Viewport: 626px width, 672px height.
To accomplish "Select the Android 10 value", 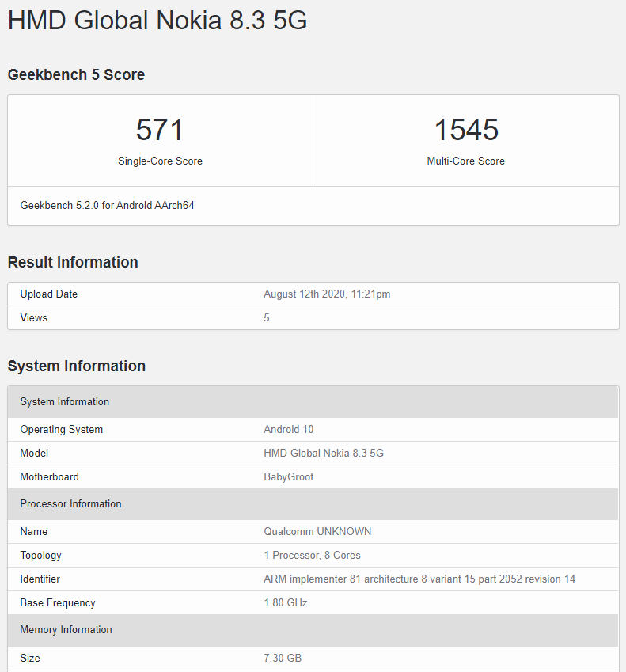I will point(288,430).
